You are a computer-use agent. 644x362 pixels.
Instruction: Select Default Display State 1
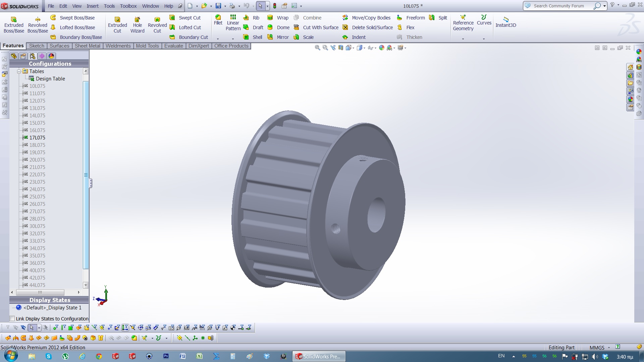coord(49,308)
